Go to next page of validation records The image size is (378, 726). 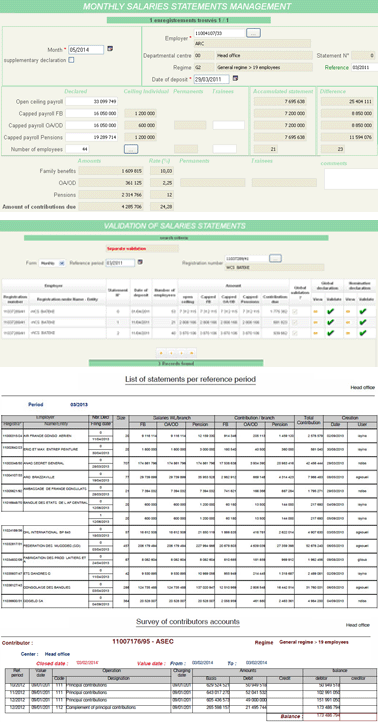point(181,353)
